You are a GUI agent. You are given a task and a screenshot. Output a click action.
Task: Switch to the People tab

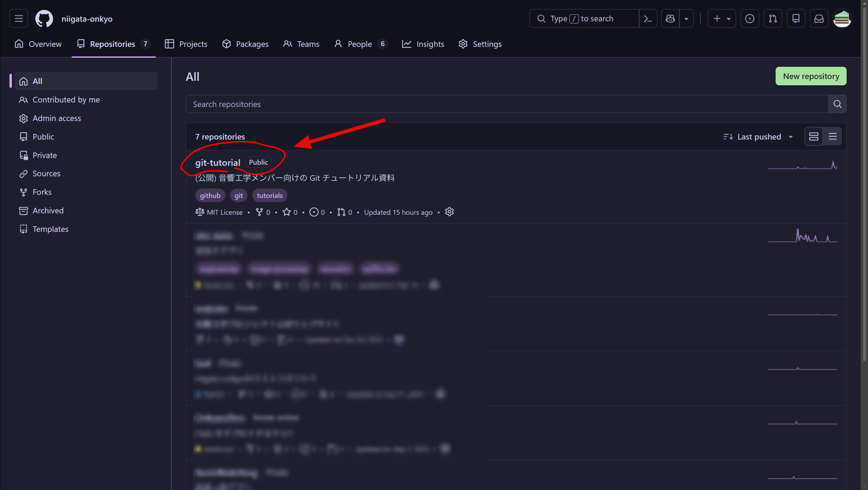pyautogui.click(x=361, y=44)
